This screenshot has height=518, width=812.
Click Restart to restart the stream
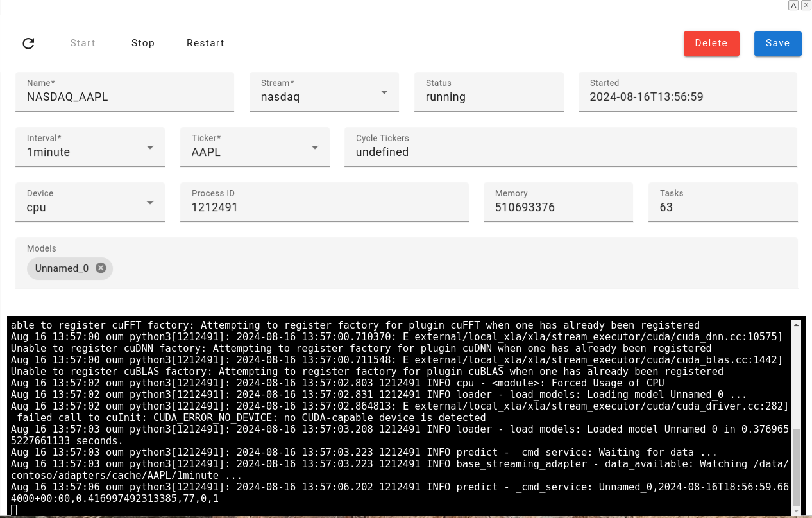point(205,43)
